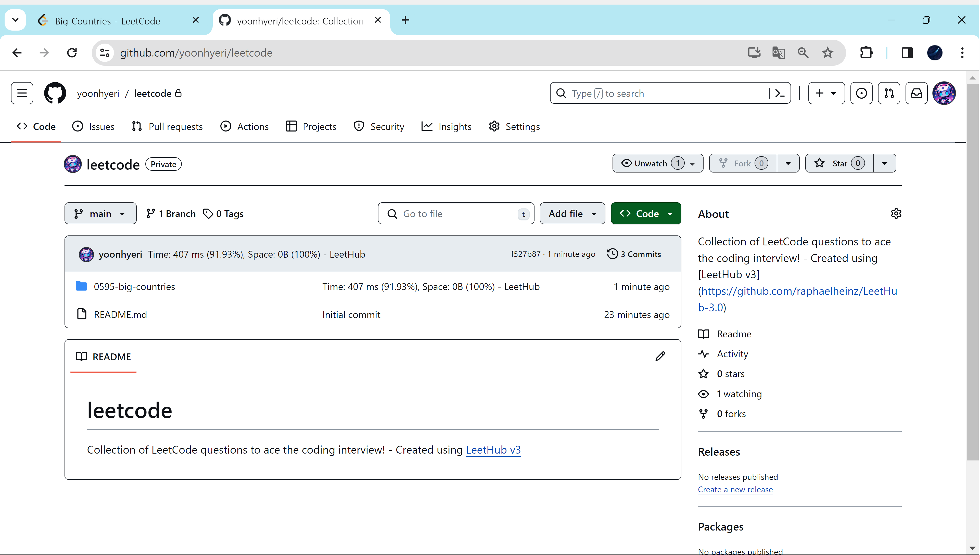Click the Go to file search field

456,214
